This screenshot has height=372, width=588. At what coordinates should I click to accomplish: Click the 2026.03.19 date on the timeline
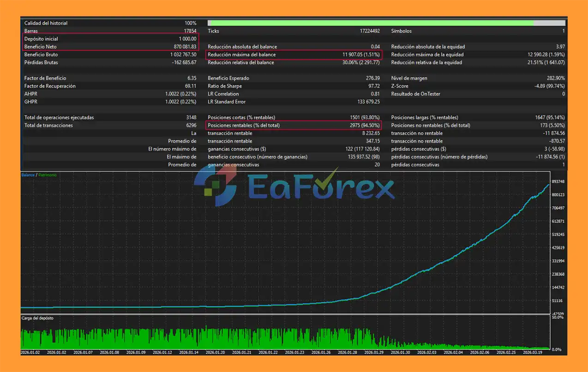(x=532, y=352)
